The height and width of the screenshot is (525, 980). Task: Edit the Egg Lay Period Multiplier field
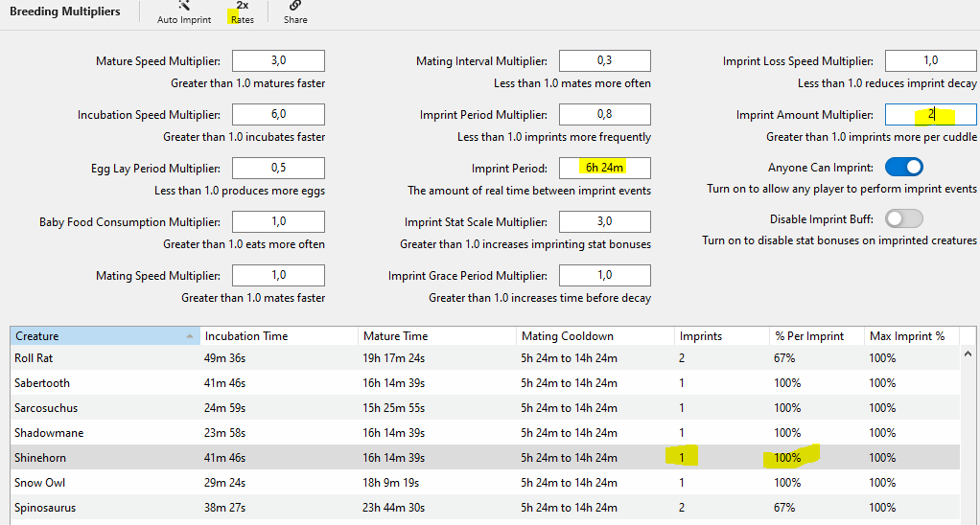point(278,169)
